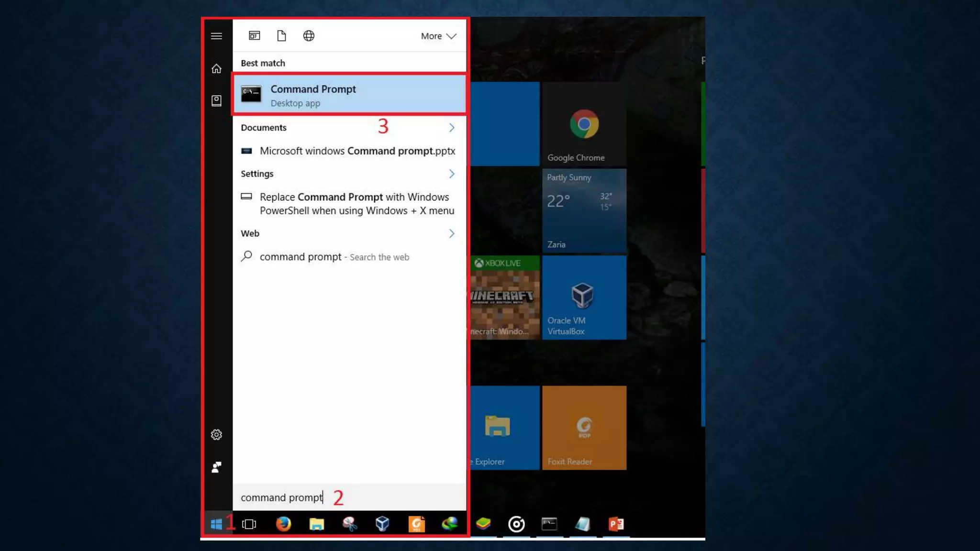980x551 pixels.
Task: Filter search results by Web globe icon
Action: click(309, 36)
